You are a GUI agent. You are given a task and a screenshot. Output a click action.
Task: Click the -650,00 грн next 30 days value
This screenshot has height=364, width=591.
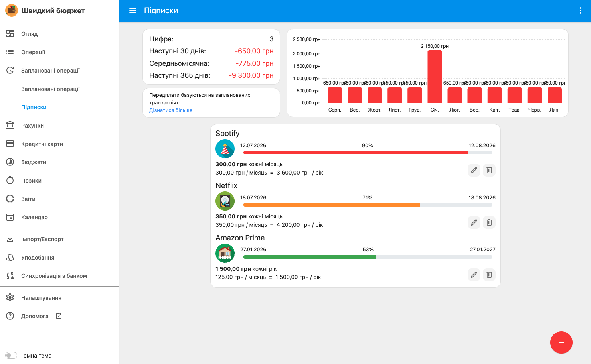[254, 51]
